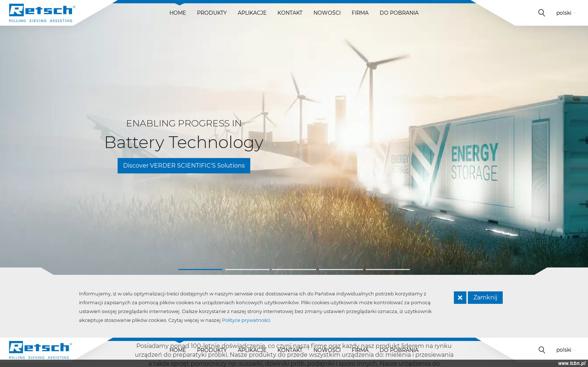The image size is (588, 367).
Task: Open the PRODUKTY menu in top navigation
Action: click(212, 13)
